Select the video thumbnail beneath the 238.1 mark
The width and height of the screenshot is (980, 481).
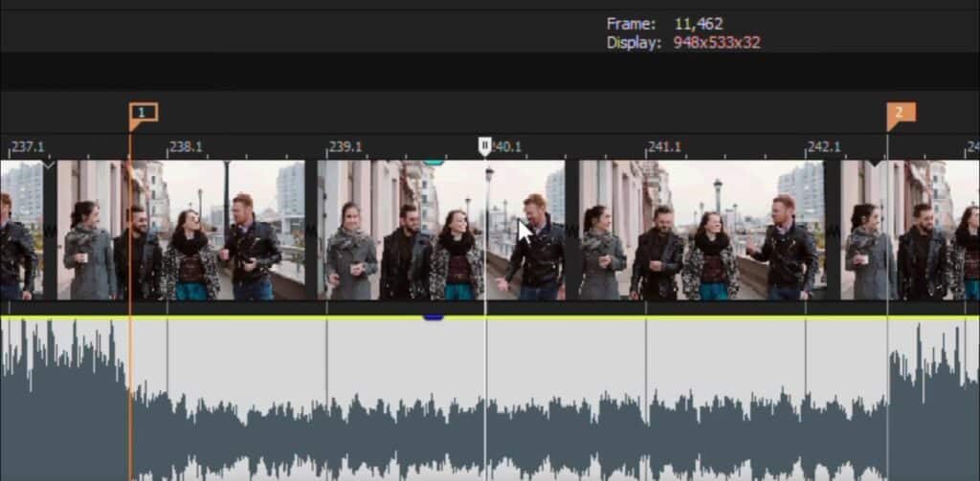pyautogui.click(x=181, y=230)
